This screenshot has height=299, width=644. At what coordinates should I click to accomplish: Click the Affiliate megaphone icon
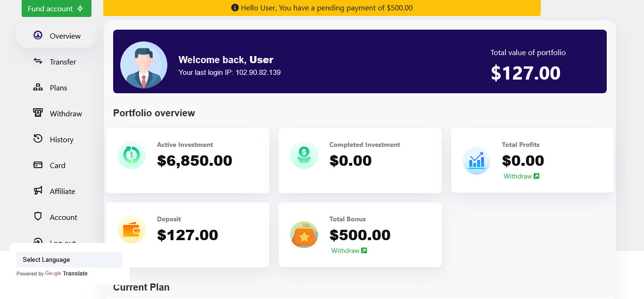(x=38, y=191)
